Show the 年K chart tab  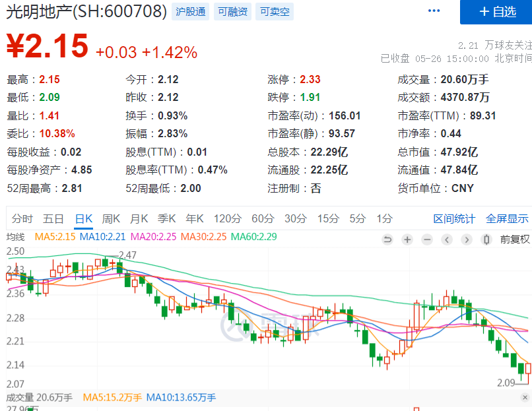pos(195,219)
